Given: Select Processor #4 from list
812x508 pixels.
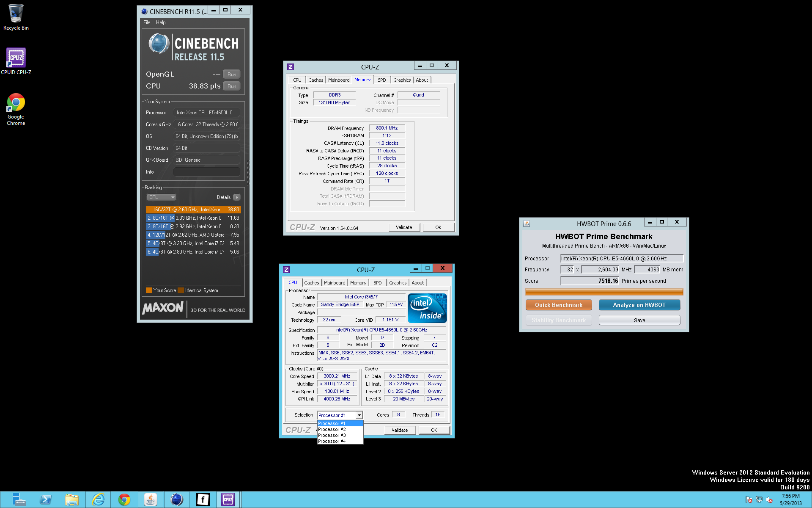Looking at the screenshot, I should 340,441.
